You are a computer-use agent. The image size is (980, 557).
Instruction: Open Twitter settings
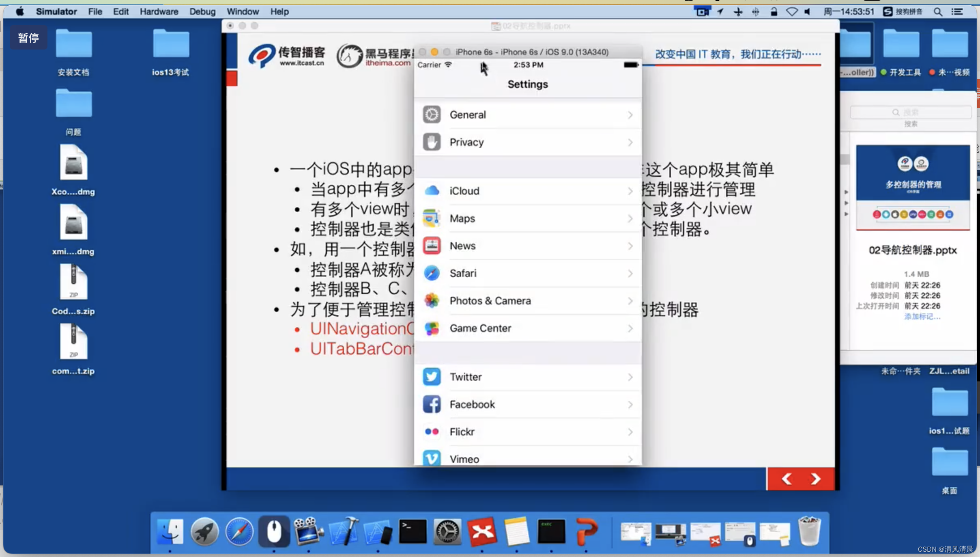tap(528, 376)
